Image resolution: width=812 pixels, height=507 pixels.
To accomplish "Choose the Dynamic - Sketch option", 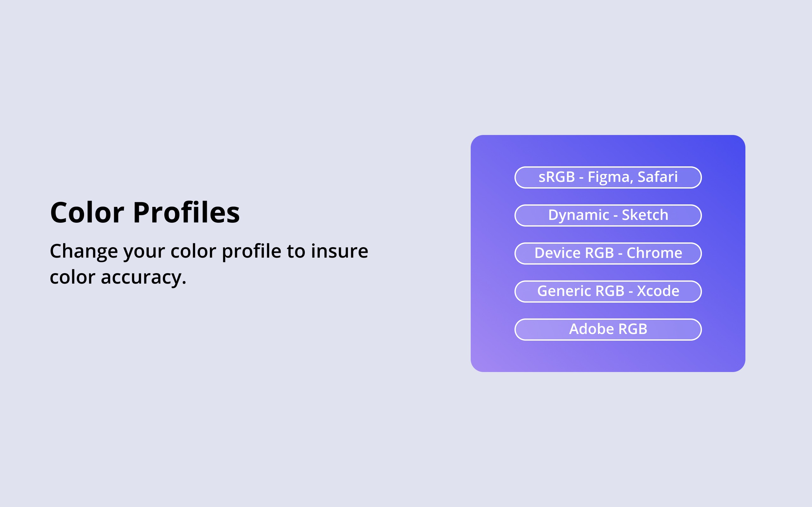I will click(x=608, y=215).
